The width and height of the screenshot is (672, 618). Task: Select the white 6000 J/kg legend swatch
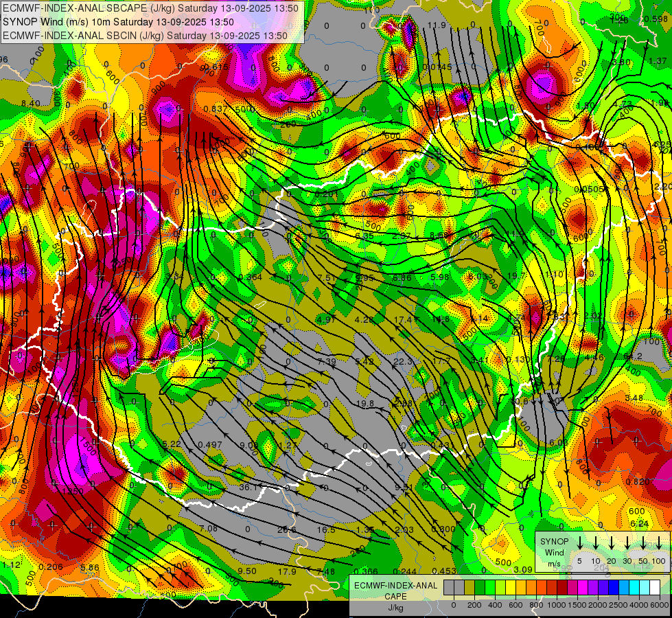654,588
